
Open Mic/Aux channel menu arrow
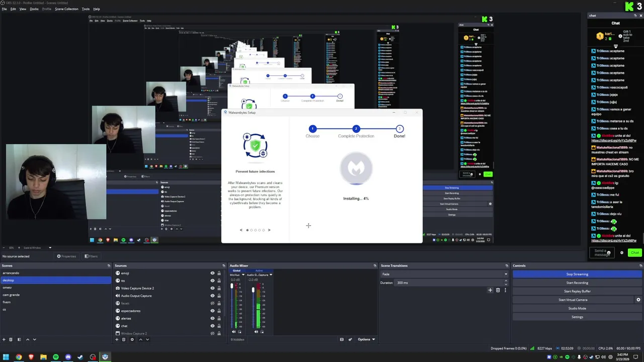[x=243, y=275]
